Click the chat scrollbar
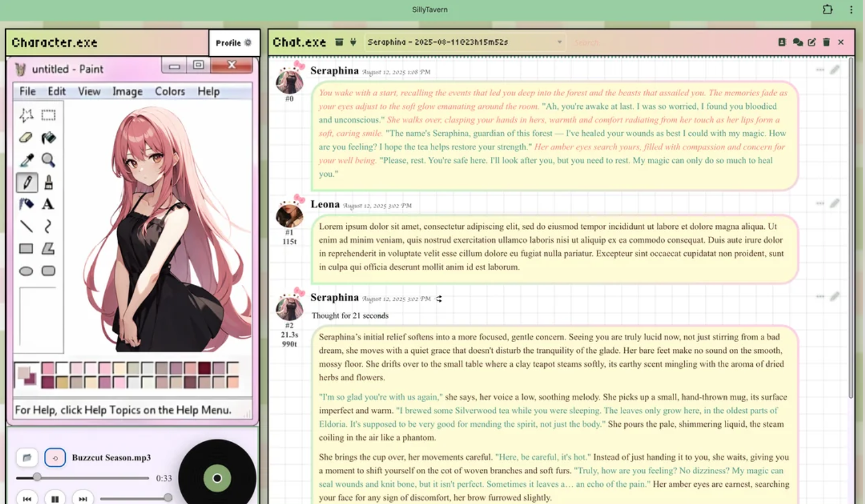The width and height of the screenshot is (865, 504). tap(851, 229)
